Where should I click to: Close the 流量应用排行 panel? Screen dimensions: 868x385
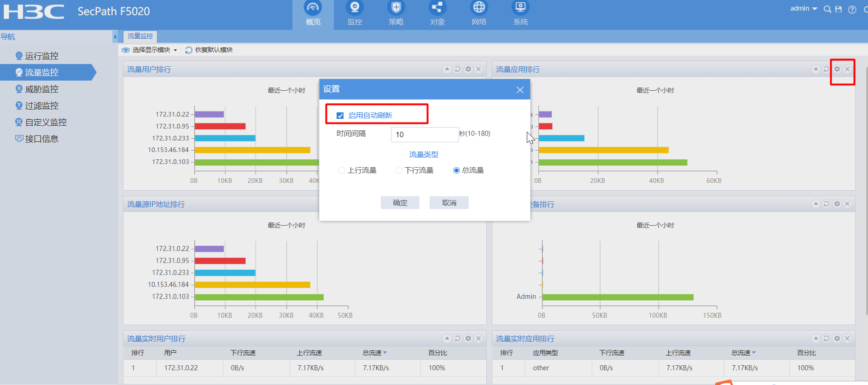coord(847,69)
